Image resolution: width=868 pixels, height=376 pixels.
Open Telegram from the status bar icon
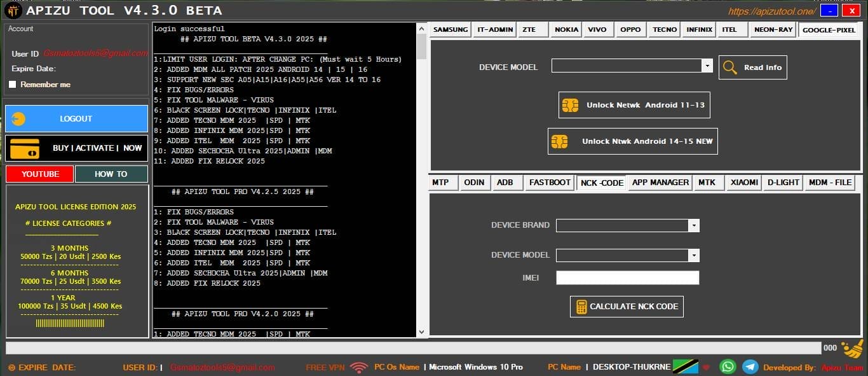coord(750,366)
